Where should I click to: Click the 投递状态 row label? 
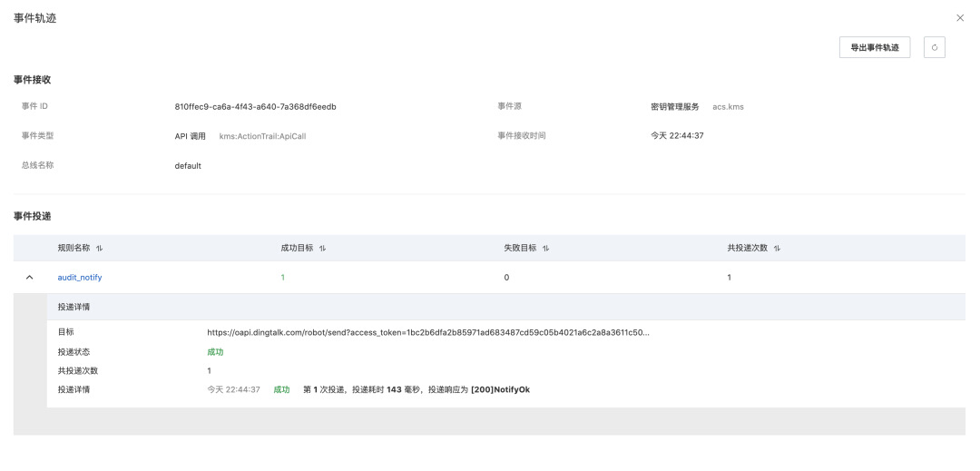click(73, 352)
